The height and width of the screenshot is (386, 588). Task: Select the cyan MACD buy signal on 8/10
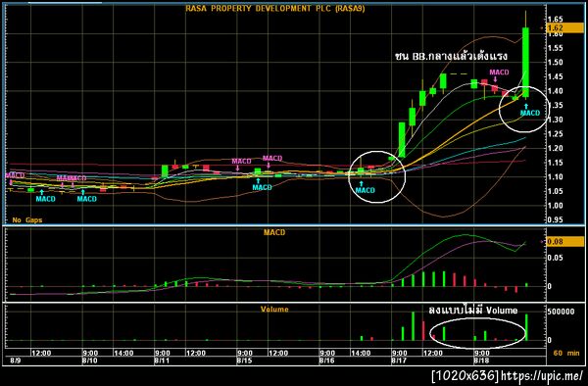coord(86,196)
